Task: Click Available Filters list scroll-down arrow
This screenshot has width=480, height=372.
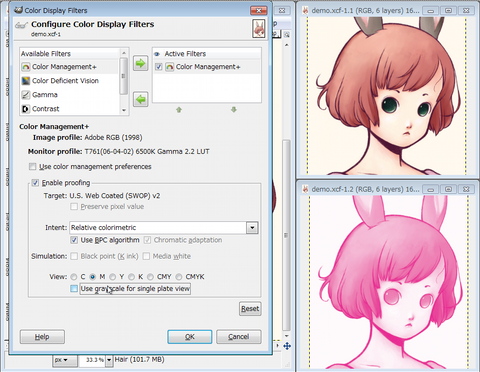Action: click(x=124, y=110)
